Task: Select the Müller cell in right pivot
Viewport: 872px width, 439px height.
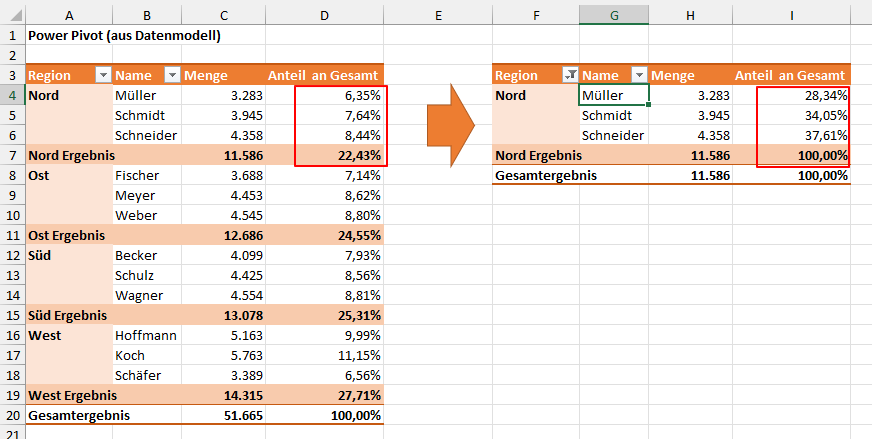Action: (614, 95)
